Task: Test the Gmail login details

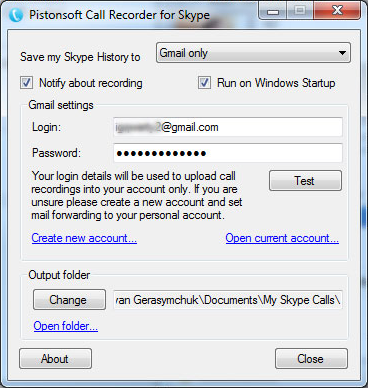Action: pos(305,181)
